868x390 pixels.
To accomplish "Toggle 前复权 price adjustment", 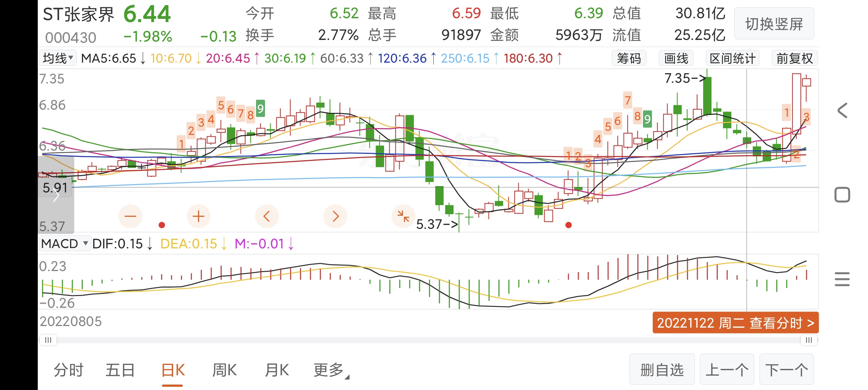I will point(794,59).
